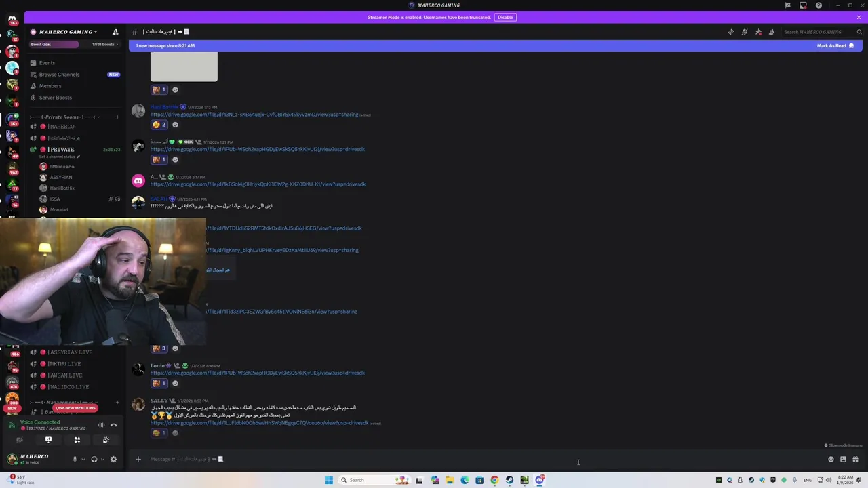Open the Discord inbox icon in title bar

pyautogui.click(x=803, y=5)
